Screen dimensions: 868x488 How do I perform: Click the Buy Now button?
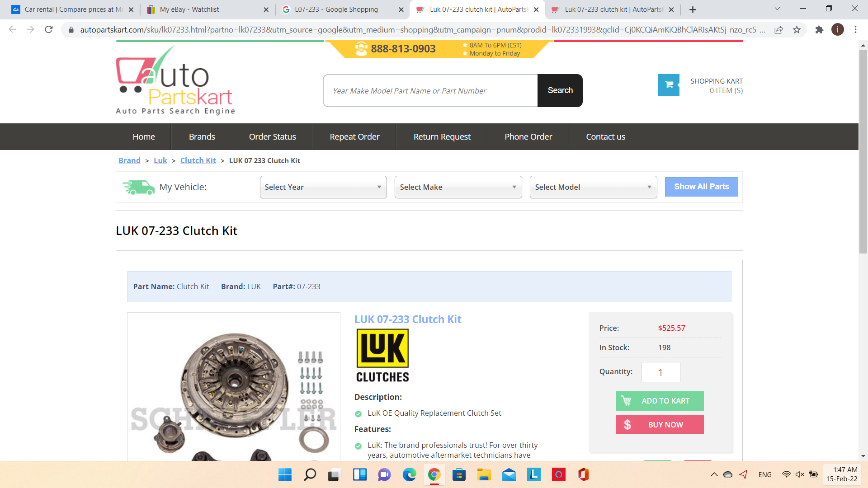660,425
